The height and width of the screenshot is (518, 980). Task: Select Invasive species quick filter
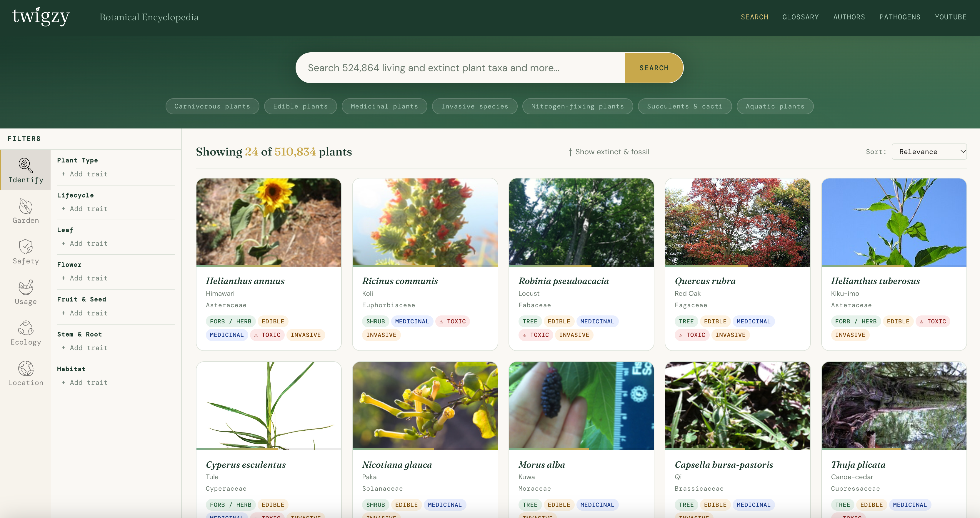click(474, 106)
